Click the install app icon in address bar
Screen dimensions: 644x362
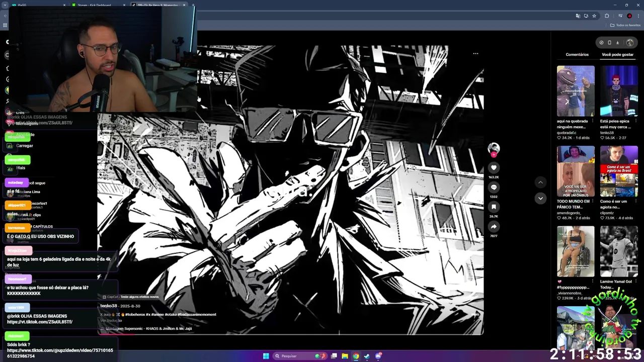[586, 16]
